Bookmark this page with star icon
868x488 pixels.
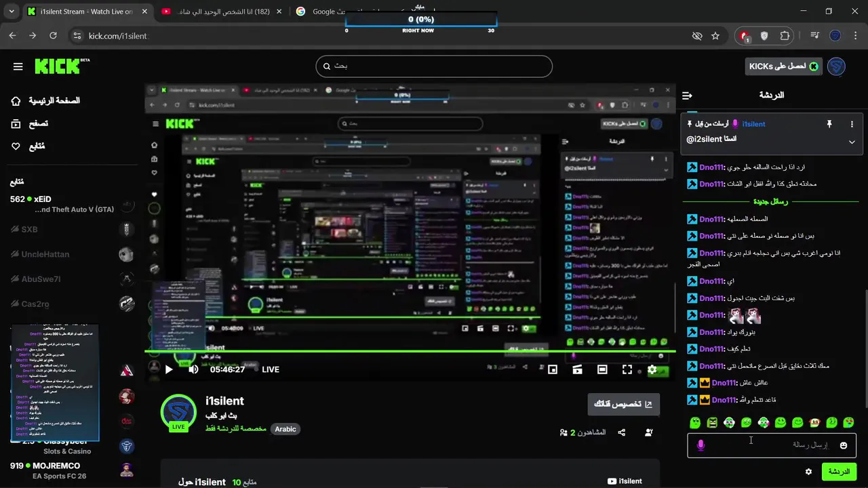715,36
